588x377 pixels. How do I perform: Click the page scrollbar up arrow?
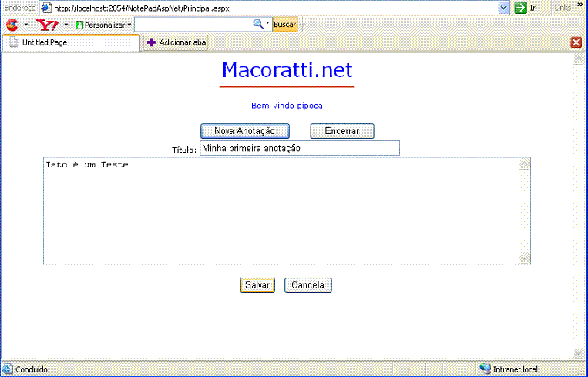click(578, 59)
